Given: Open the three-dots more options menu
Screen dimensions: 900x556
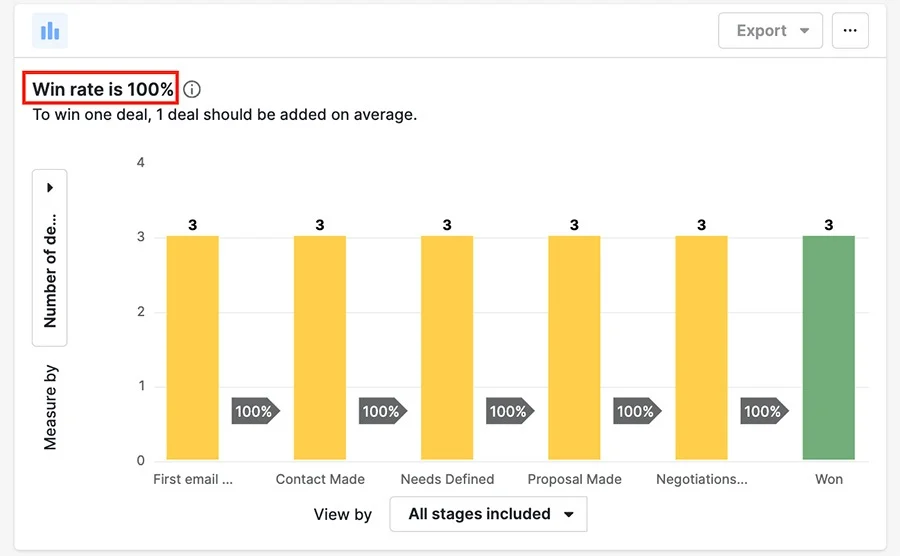Looking at the screenshot, I should [850, 30].
